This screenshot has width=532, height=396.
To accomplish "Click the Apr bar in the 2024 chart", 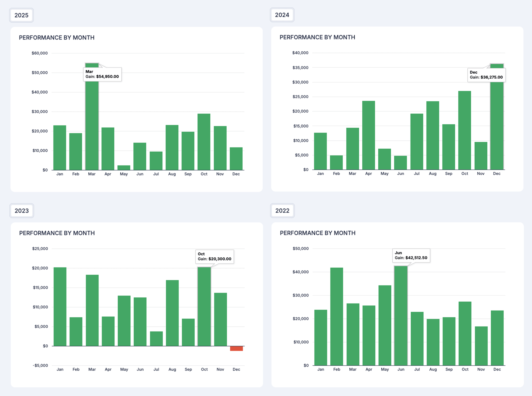I will [368, 135].
